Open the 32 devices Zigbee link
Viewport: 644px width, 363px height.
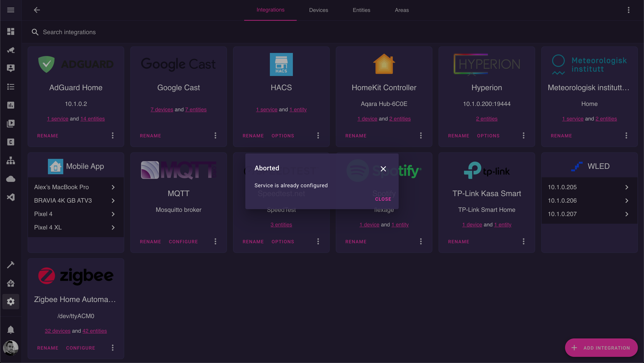coord(58,331)
